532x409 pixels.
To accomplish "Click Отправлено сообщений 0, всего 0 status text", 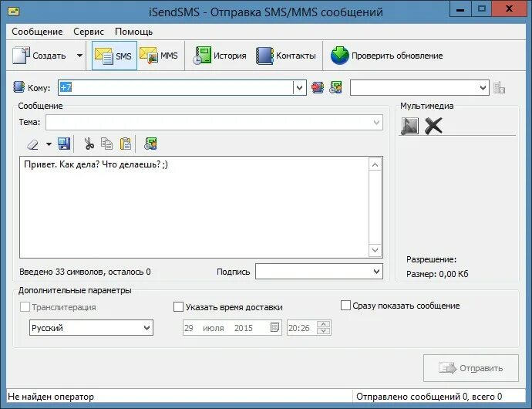I will point(429,397).
